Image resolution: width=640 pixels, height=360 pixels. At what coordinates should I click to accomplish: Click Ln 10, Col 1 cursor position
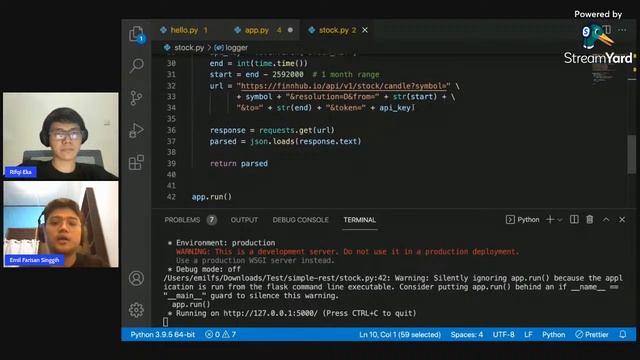pos(400,335)
